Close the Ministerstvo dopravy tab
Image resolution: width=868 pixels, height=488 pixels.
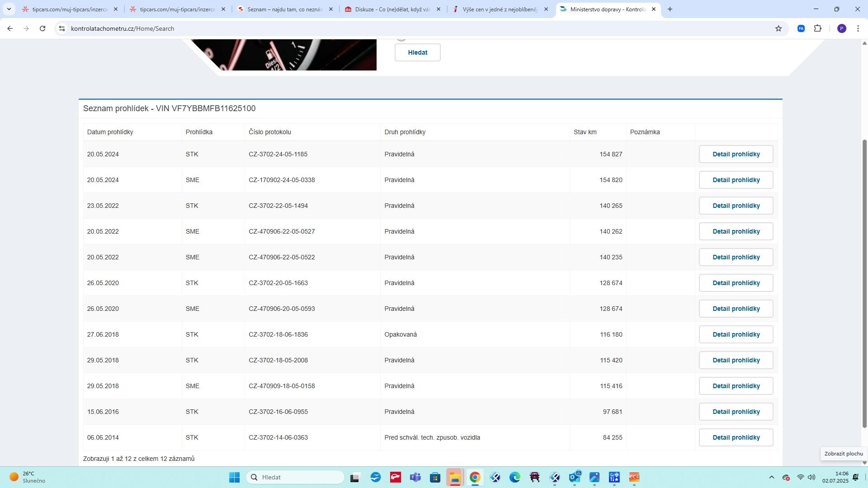pyautogui.click(x=653, y=9)
